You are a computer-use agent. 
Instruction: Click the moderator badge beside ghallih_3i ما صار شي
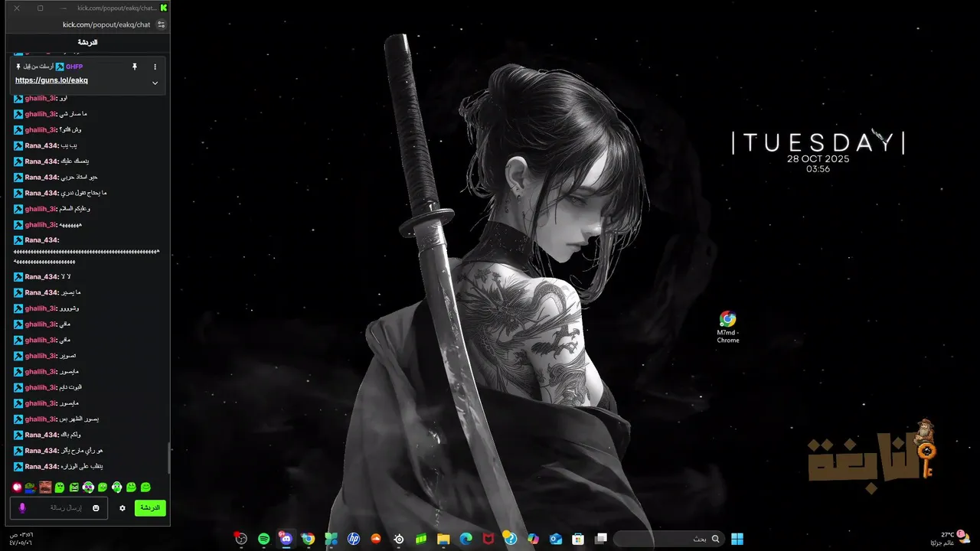pyautogui.click(x=18, y=114)
